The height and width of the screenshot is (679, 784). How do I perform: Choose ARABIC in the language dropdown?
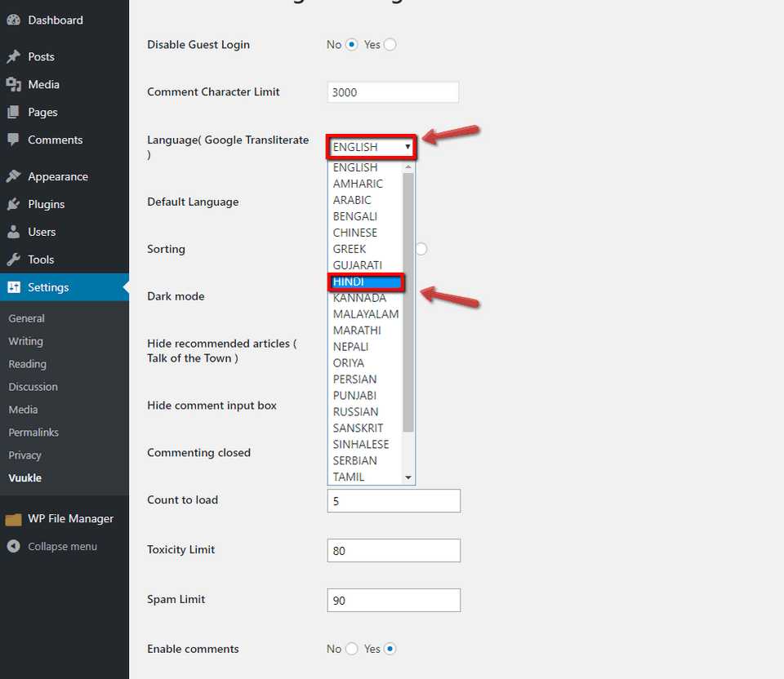[352, 200]
